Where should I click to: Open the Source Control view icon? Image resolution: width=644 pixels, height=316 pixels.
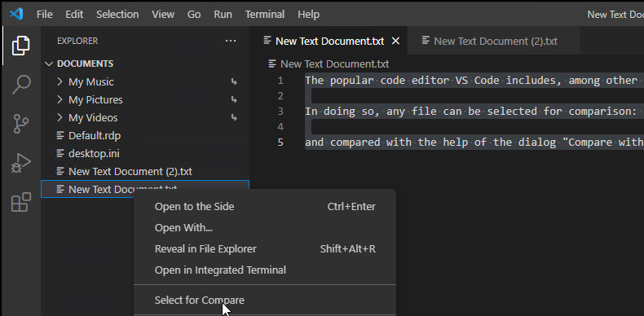[x=20, y=124]
